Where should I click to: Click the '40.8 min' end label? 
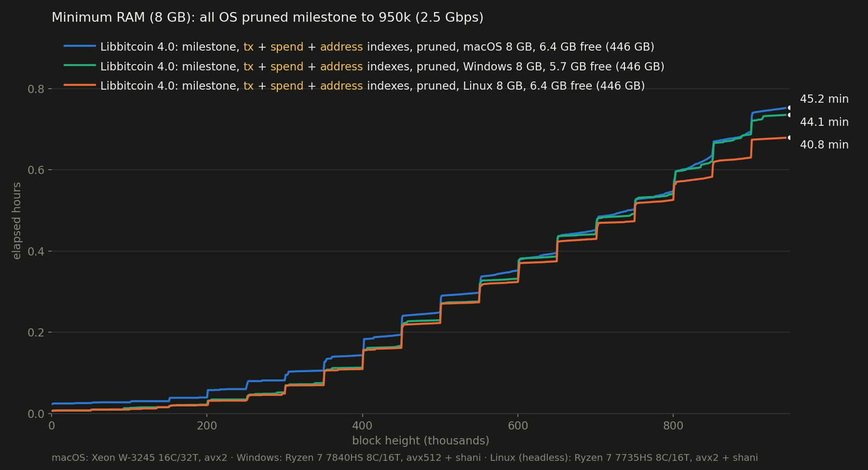coord(824,145)
